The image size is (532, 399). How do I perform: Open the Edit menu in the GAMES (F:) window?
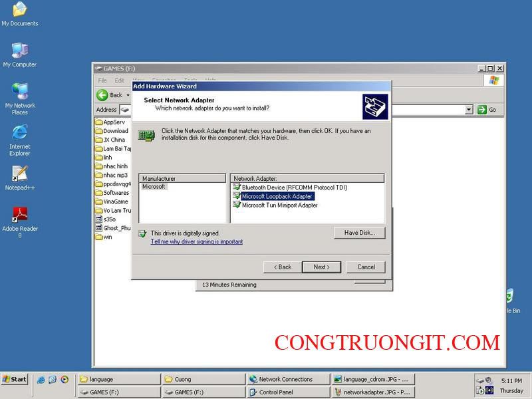pos(119,80)
